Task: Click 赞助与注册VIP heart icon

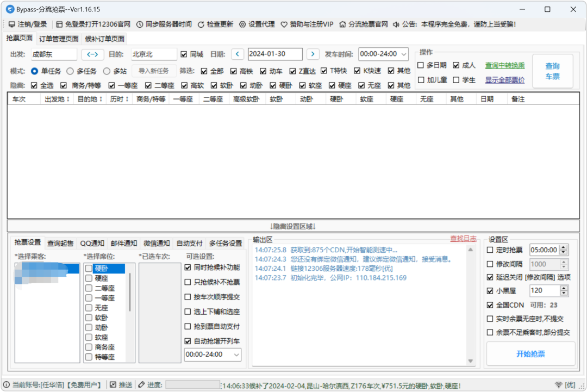Action: 284,24
